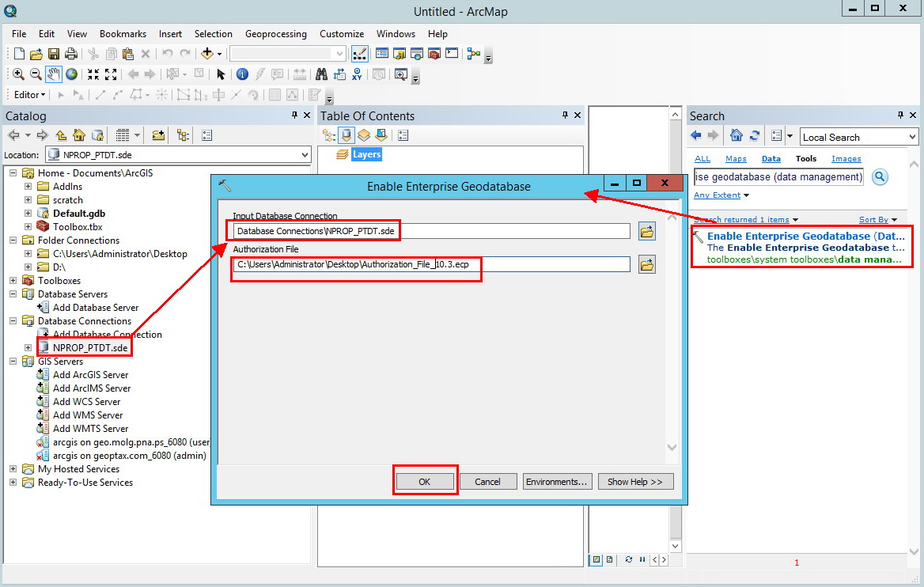The width and height of the screenshot is (924, 587).
Task: Open the ArcToolbox window icon
Action: coord(434,54)
